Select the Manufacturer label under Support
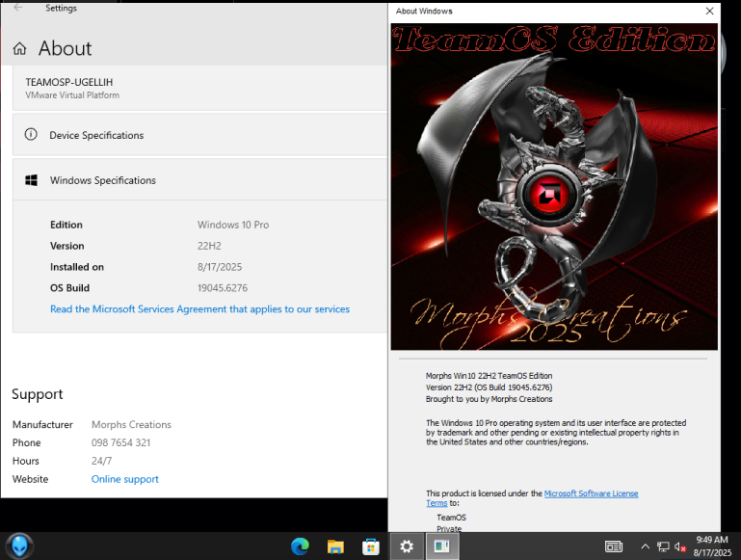Viewport: 741px width, 560px height. (42, 424)
